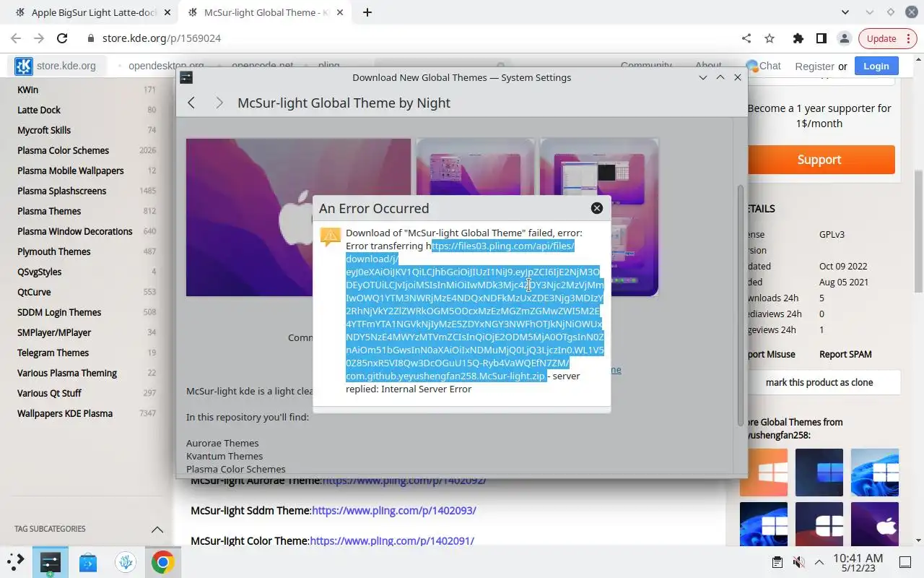Image resolution: width=924 pixels, height=578 pixels.
Task: Reload the store.kde.org page
Action: pos(62,38)
